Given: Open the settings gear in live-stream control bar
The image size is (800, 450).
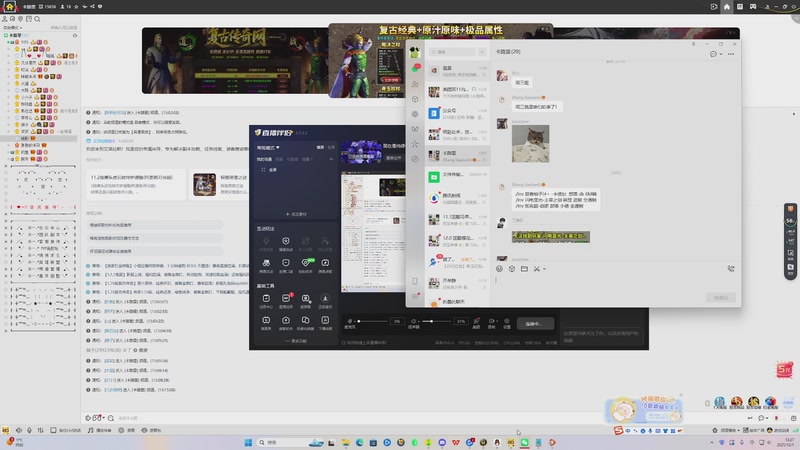Looking at the screenshot, I should [x=507, y=321].
